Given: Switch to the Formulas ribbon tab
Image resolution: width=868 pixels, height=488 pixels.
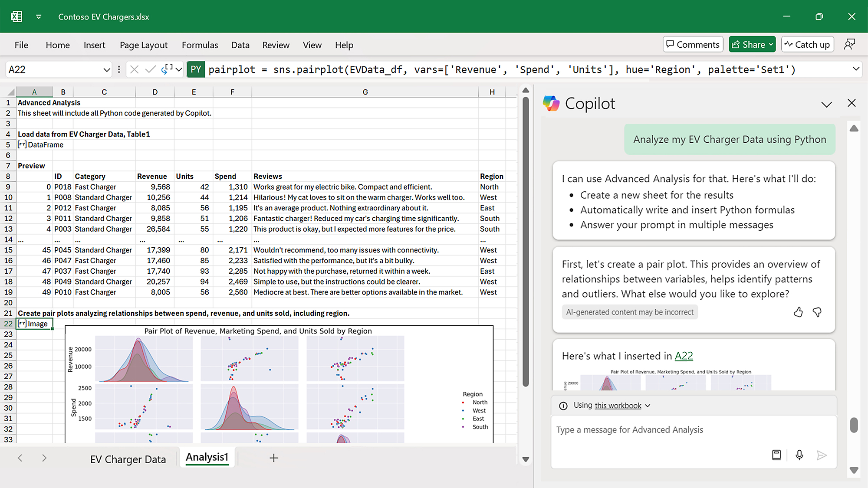Looking at the screenshot, I should (x=200, y=45).
